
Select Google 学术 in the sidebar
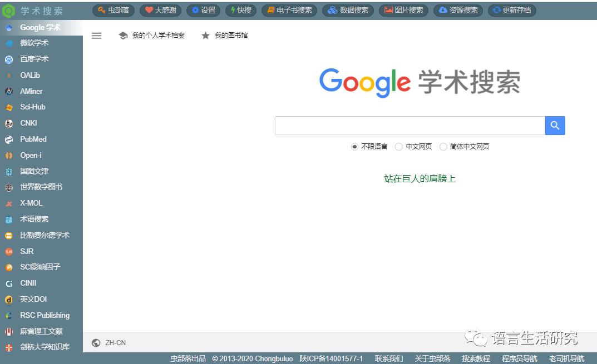(x=41, y=28)
